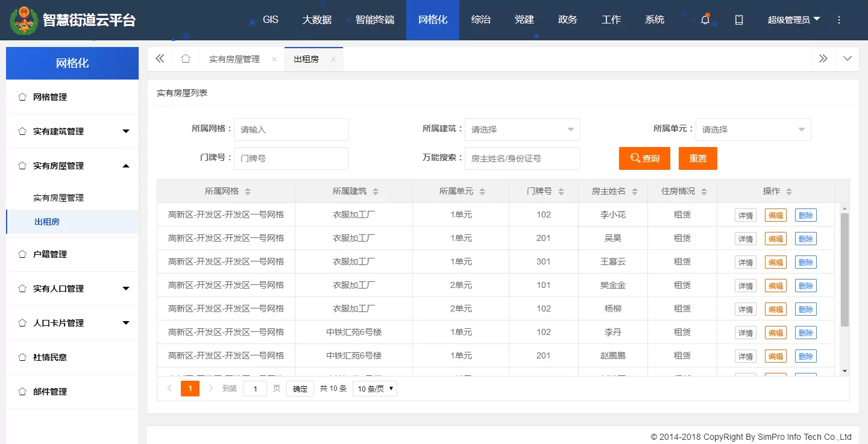Click the mobile device icon in header
The height and width of the screenshot is (444, 868).
pyautogui.click(x=738, y=20)
